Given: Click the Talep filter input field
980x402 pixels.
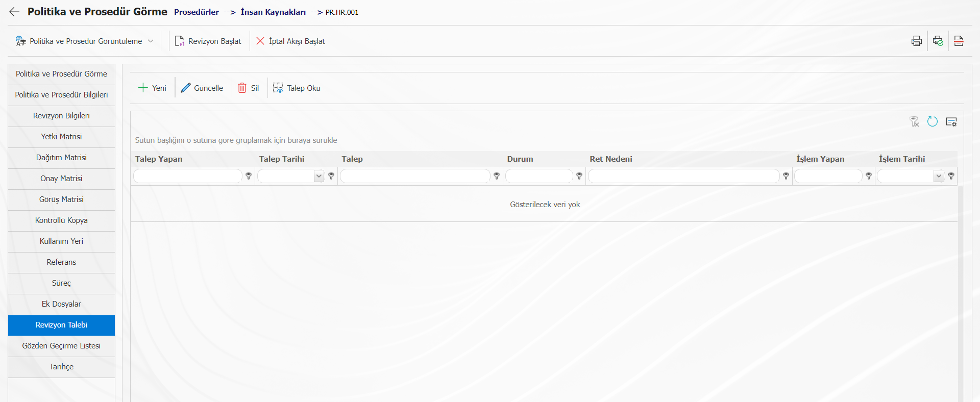Looking at the screenshot, I should 415,176.
